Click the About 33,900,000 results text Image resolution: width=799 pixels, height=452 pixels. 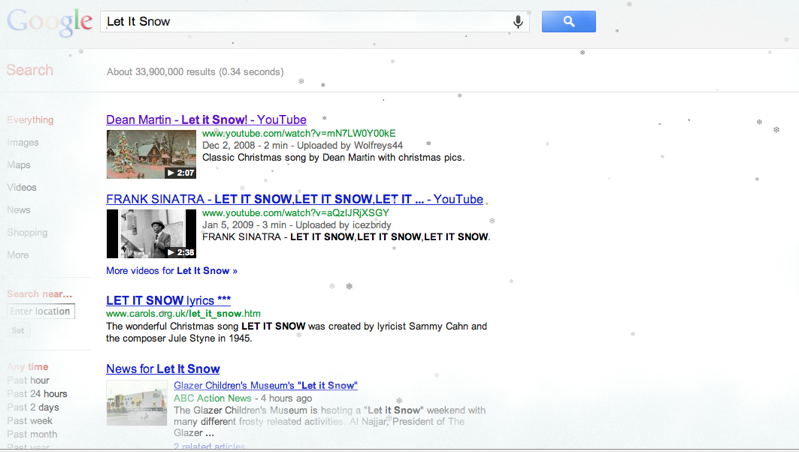tap(195, 72)
